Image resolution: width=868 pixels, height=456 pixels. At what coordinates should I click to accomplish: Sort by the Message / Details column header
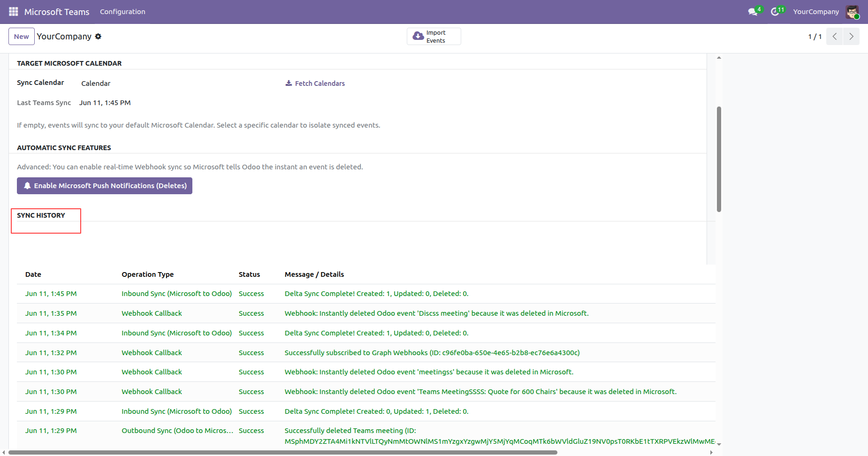tap(314, 274)
